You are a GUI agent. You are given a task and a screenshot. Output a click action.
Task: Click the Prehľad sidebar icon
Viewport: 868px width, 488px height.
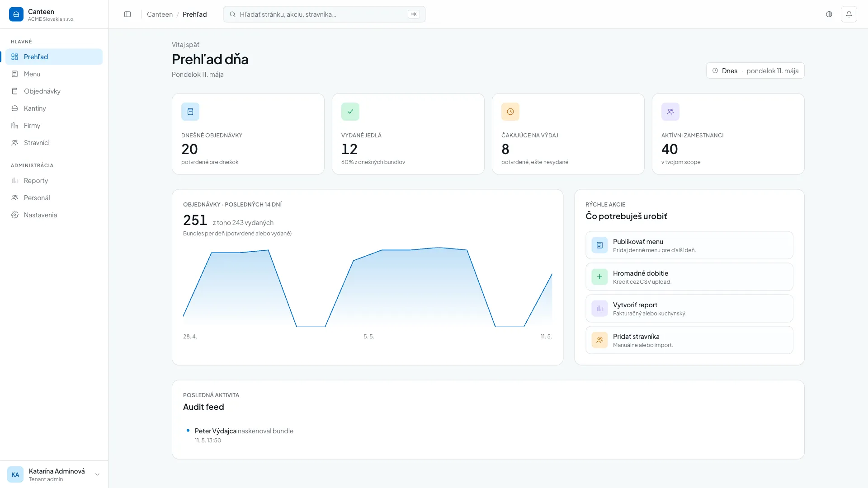pos(15,57)
